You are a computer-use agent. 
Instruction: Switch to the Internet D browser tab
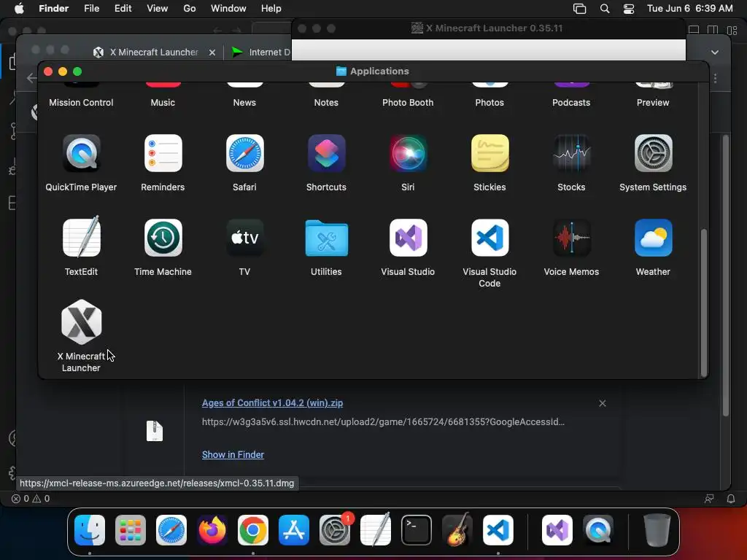(261, 52)
